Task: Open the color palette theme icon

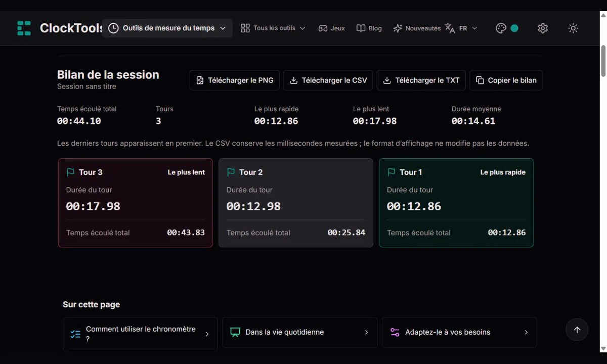Action: point(501,28)
